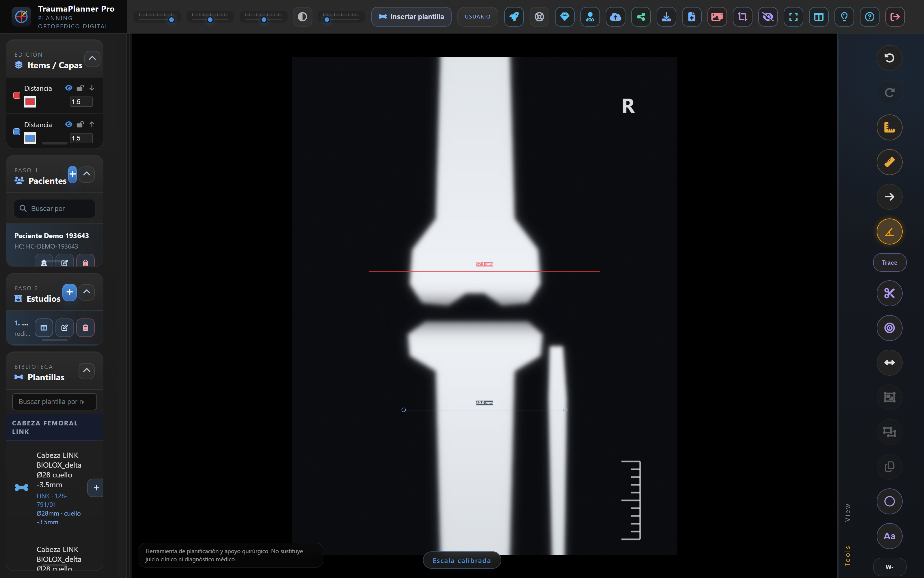Click the undo arrow in right toolbar
924x578 pixels.
pyautogui.click(x=889, y=58)
